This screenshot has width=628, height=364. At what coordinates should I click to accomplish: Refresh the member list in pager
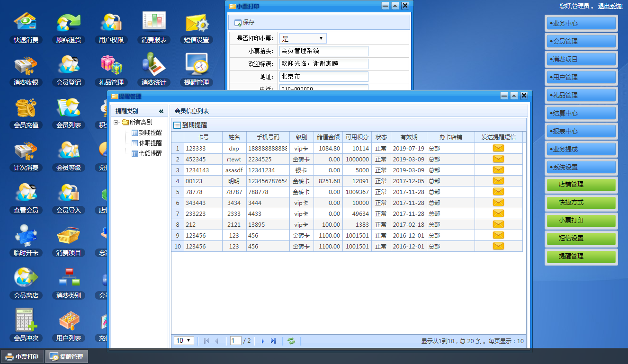tap(291, 341)
